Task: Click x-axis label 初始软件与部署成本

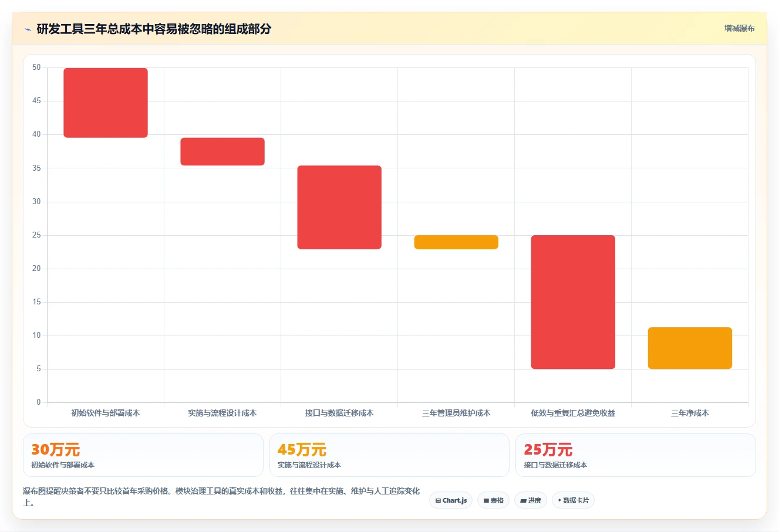Action: [106, 413]
